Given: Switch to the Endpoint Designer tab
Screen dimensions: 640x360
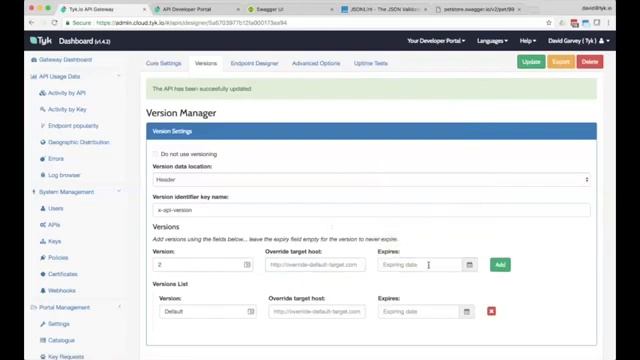Looking at the screenshot, I should point(254,63).
